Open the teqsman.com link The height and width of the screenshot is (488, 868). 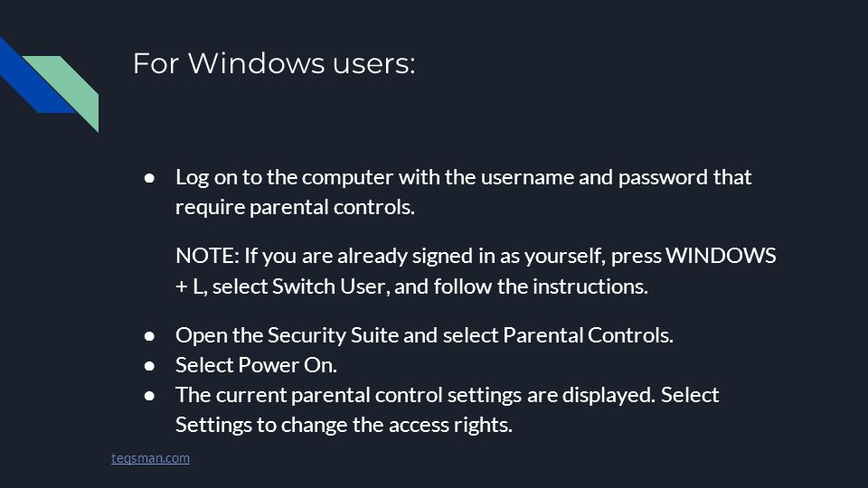[150, 458]
